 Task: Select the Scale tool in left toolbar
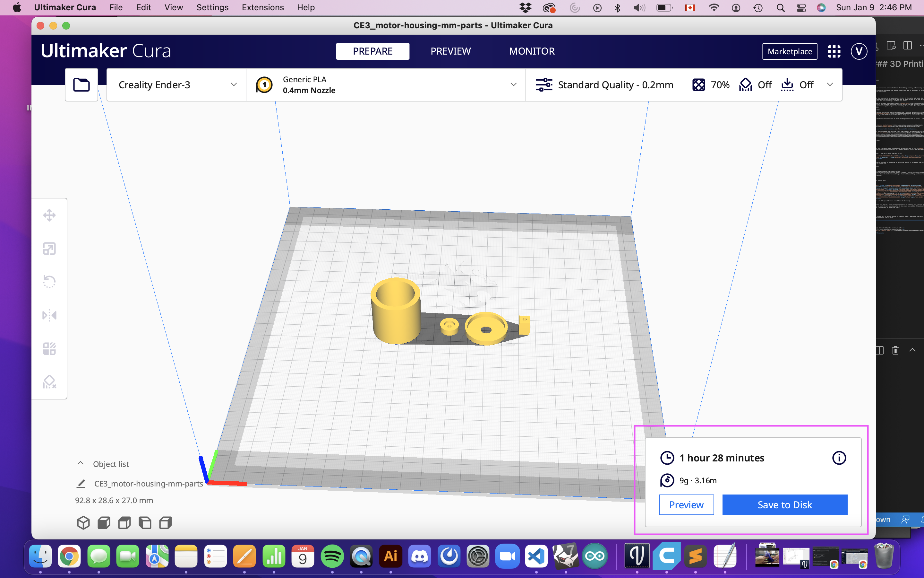pyautogui.click(x=49, y=249)
